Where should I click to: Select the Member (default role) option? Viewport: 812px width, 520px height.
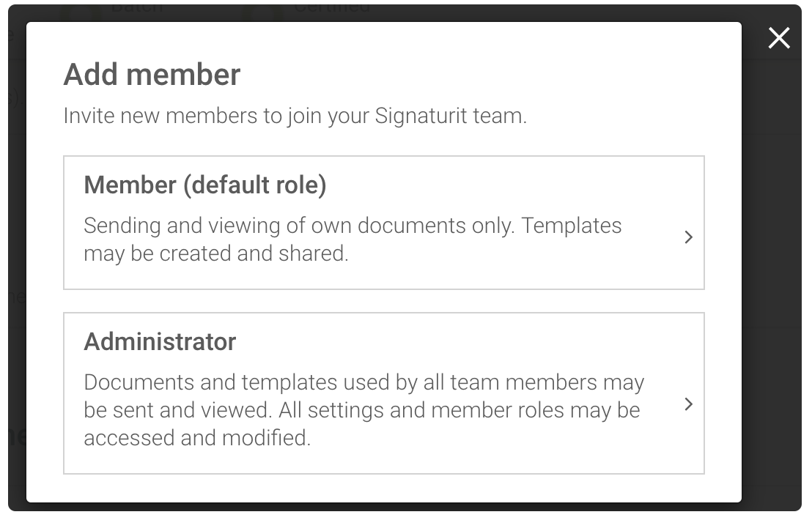coord(384,223)
